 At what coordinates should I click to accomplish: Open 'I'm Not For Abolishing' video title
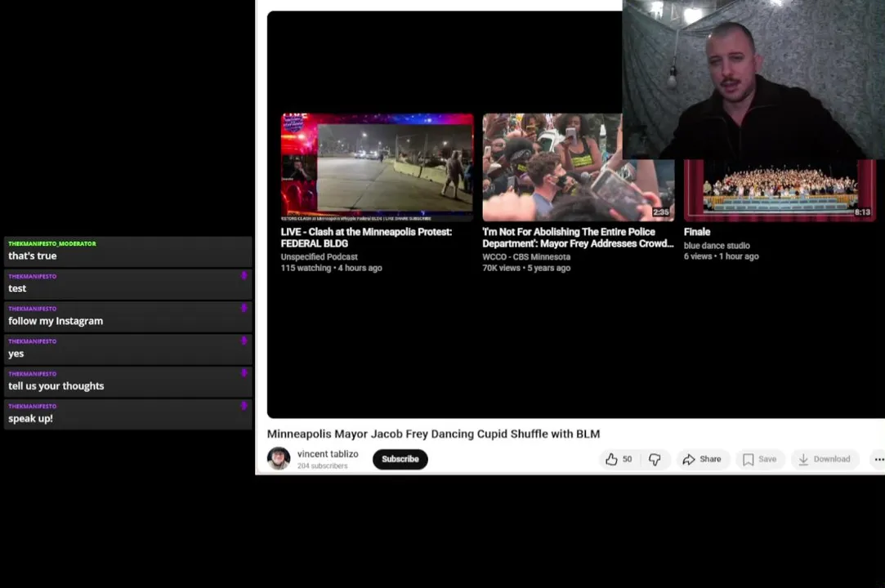578,238
